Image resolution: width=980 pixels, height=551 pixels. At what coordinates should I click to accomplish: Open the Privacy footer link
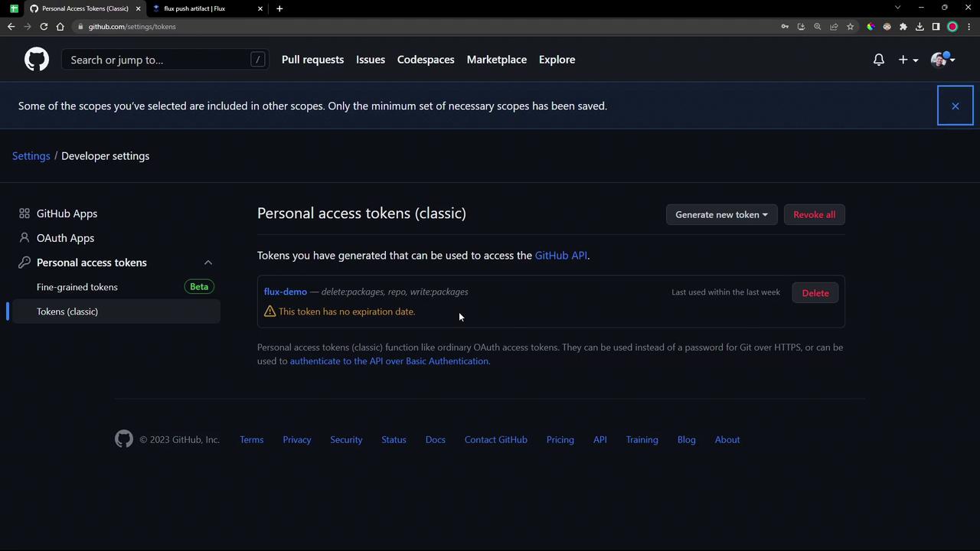point(297,440)
